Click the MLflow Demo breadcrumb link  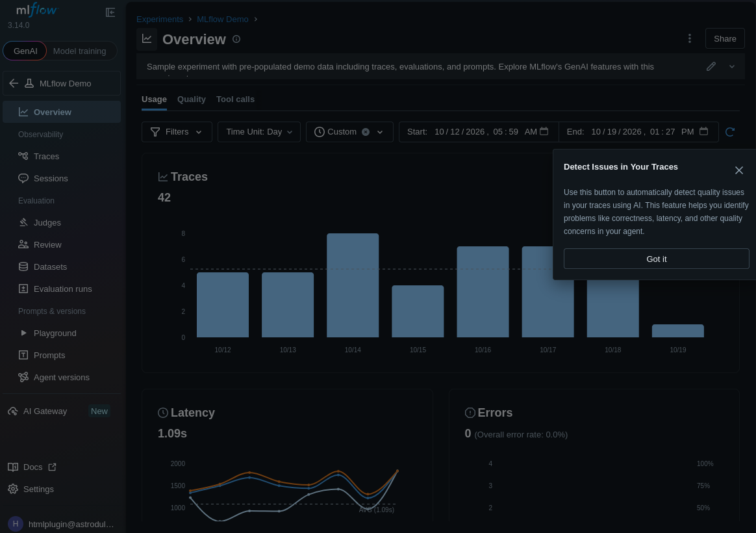click(x=222, y=19)
